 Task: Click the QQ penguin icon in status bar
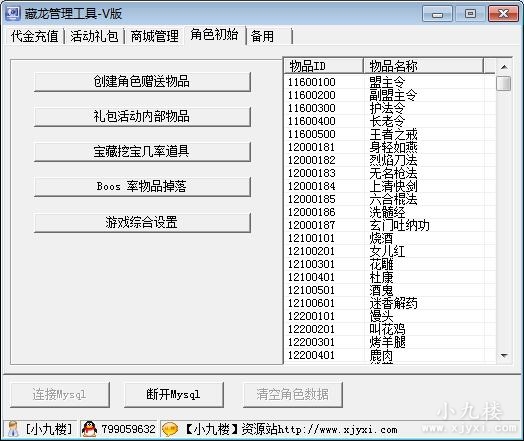point(89,429)
